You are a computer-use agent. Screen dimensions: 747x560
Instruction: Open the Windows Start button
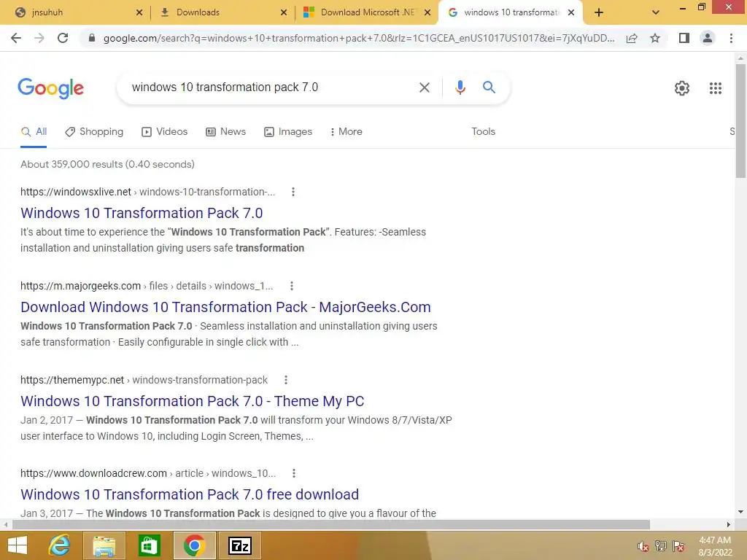[x=18, y=545]
